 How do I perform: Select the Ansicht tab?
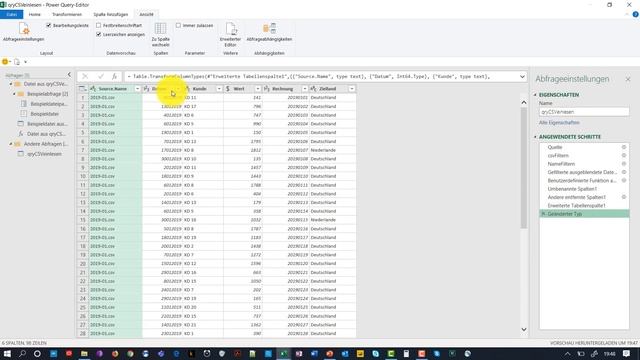pyautogui.click(x=147, y=14)
